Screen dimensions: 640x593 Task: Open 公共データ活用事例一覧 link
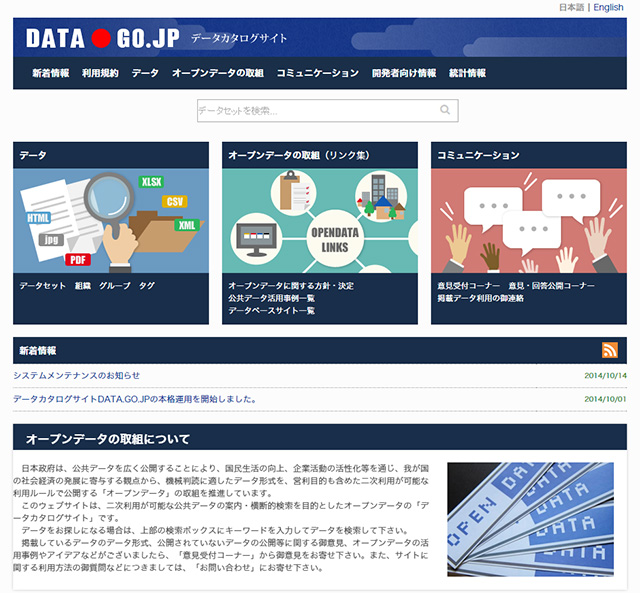click(x=271, y=298)
